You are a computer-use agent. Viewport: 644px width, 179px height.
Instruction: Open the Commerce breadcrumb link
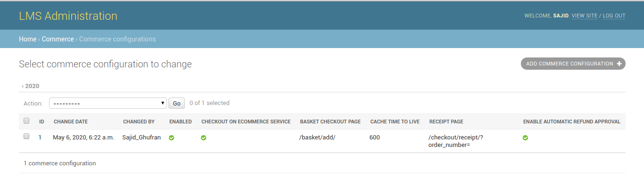point(58,39)
